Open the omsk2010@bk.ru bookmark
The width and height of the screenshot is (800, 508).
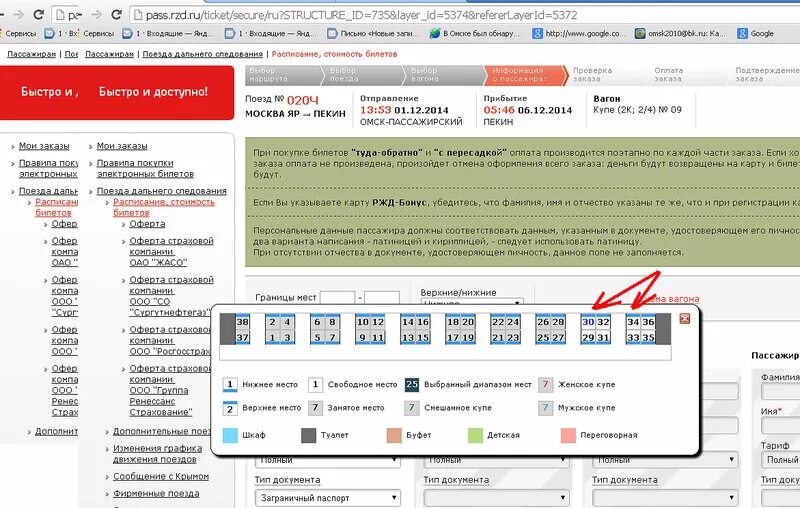click(680, 34)
